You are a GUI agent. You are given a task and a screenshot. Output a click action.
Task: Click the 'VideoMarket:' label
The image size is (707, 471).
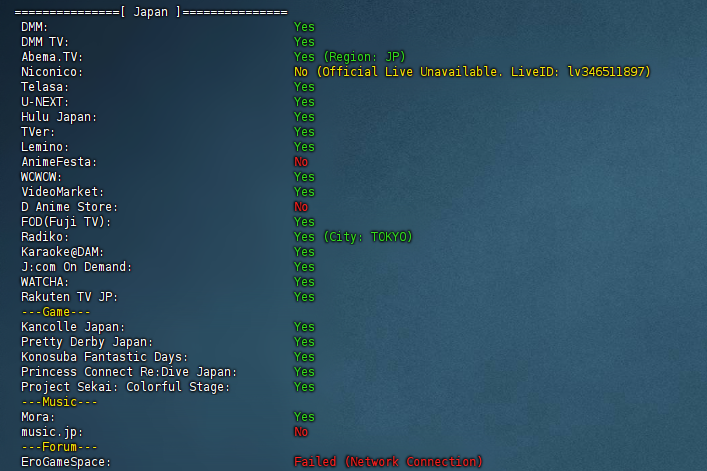62,192
